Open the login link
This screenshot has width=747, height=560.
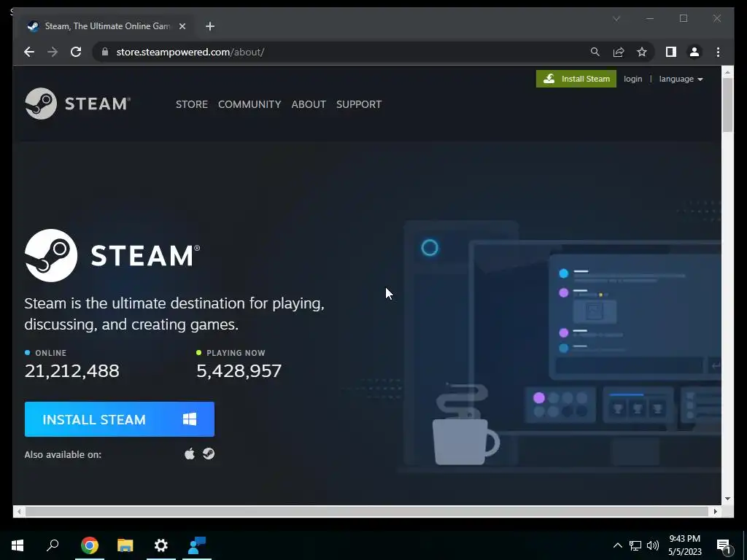[x=632, y=79]
